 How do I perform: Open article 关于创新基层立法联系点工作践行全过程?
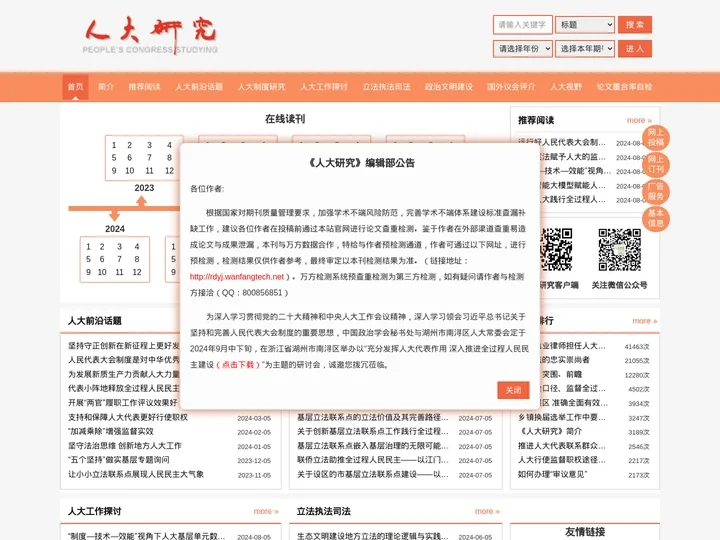[x=373, y=431]
